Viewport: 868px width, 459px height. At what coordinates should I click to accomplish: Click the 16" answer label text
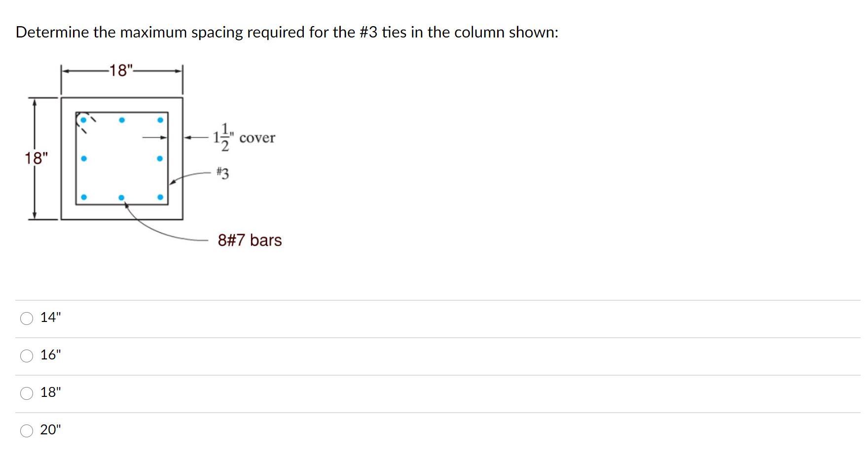pyautogui.click(x=51, y=354)
